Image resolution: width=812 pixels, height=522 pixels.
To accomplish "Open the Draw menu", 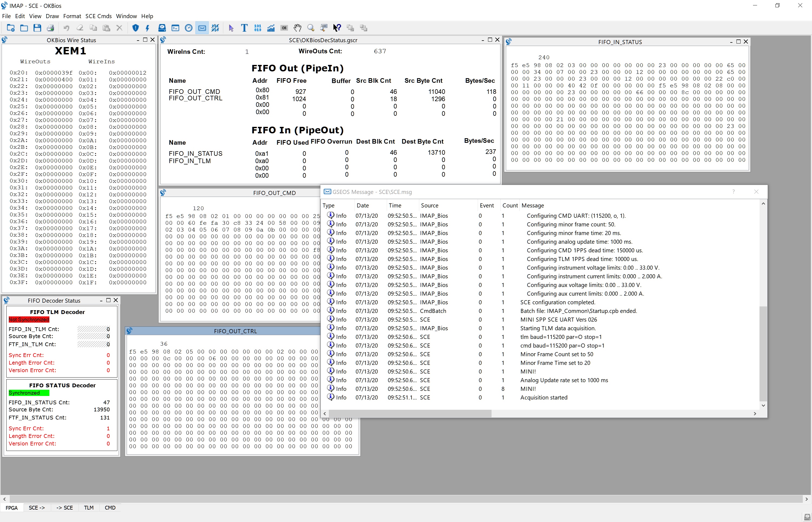I will [x=52, y=16].
